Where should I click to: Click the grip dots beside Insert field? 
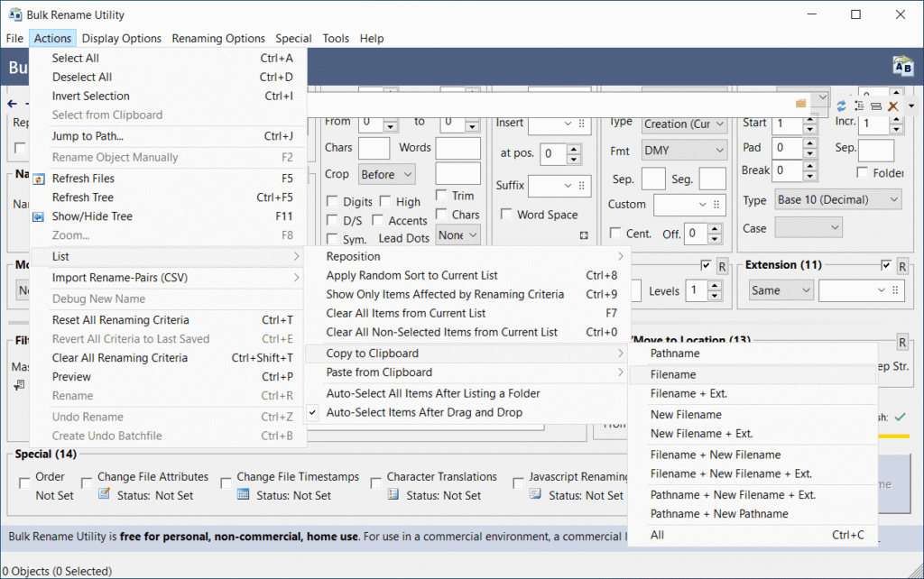pos(582,124)
